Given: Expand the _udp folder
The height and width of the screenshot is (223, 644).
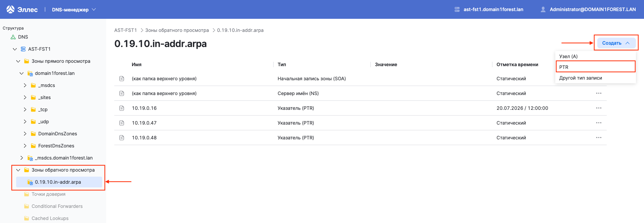Looking at the screenshot, I should coord(25,122).
